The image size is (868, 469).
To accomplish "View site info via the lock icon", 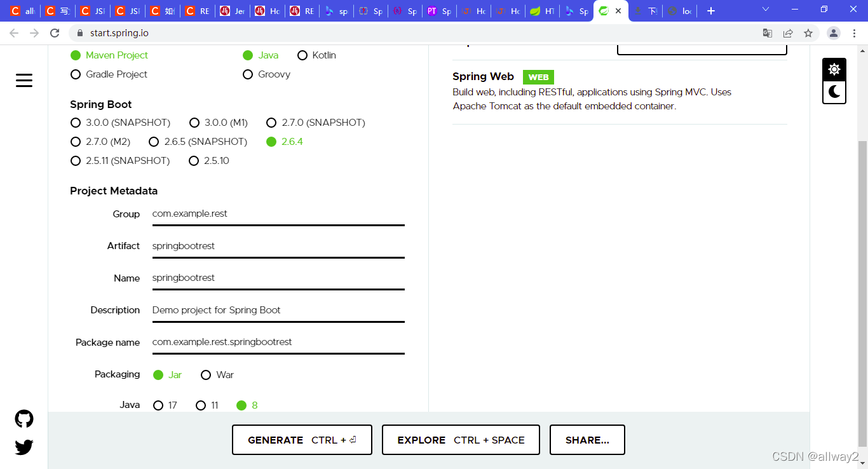I will [x=80, y=33].
